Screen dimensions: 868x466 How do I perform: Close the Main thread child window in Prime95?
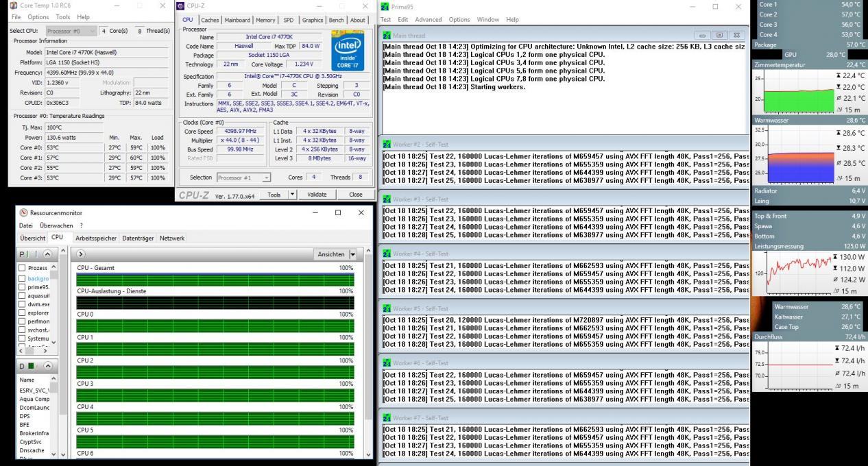(736, 36)
